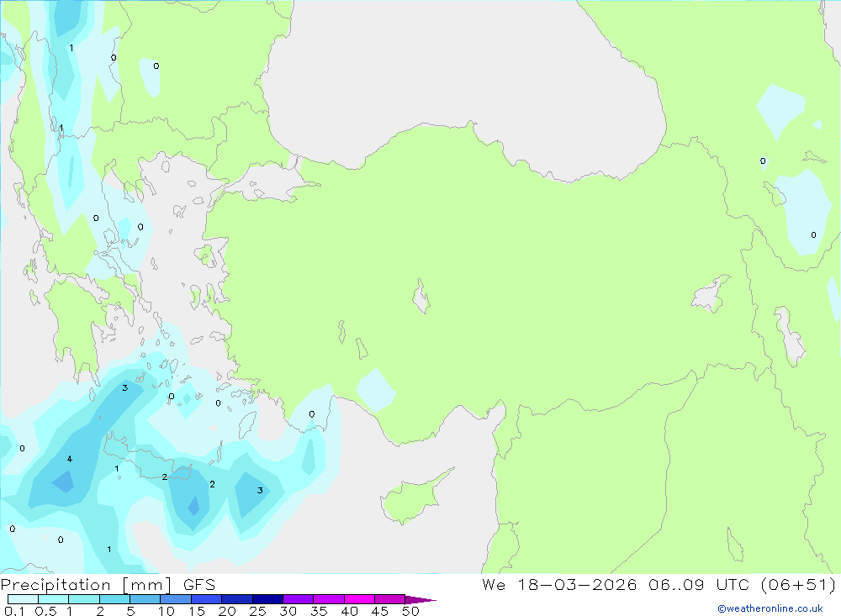This screenshot has height=616, width=841.
Task: Click the dark blue swatch between 20 and 25
Action: (237, 599)
